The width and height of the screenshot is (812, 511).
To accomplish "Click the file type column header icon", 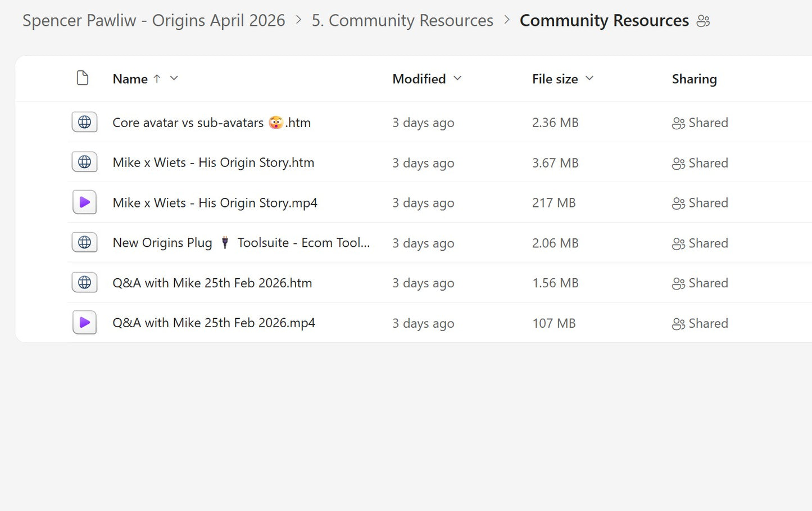I will (x=83, y=78).
